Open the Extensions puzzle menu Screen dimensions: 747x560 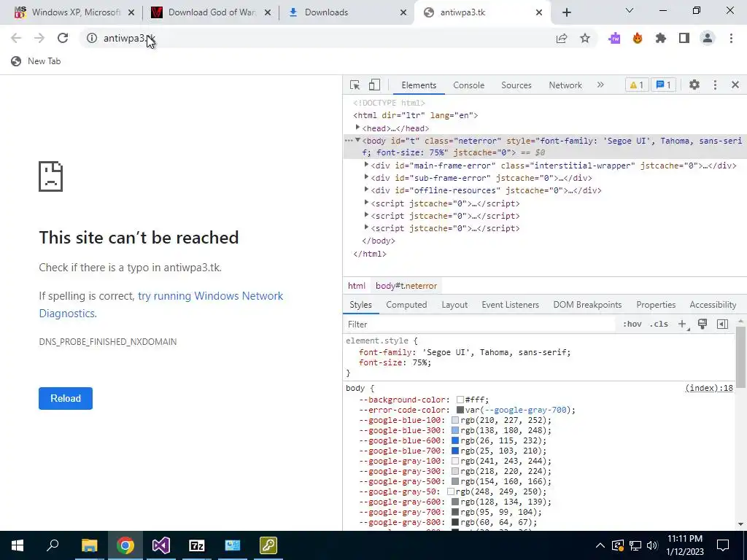click(x=661, y=38)
